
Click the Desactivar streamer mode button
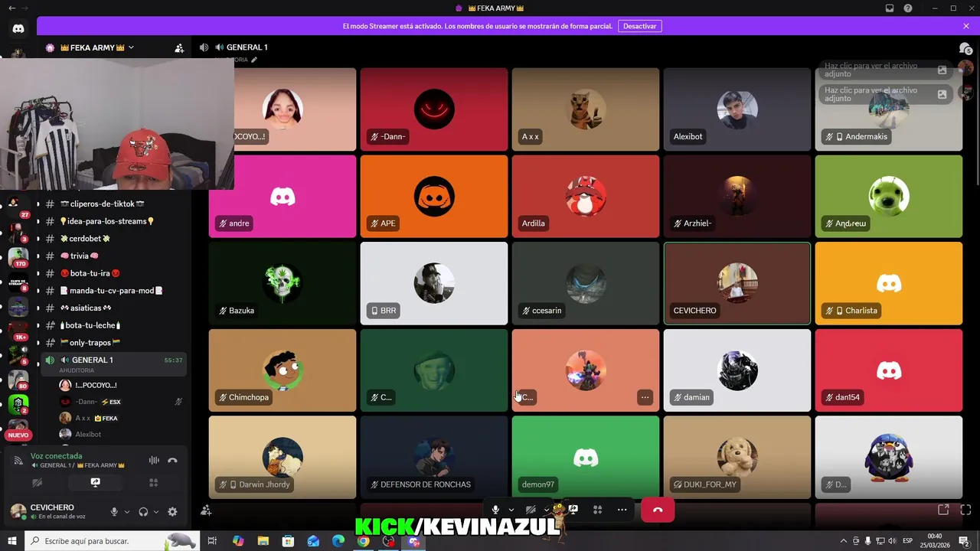639,26
